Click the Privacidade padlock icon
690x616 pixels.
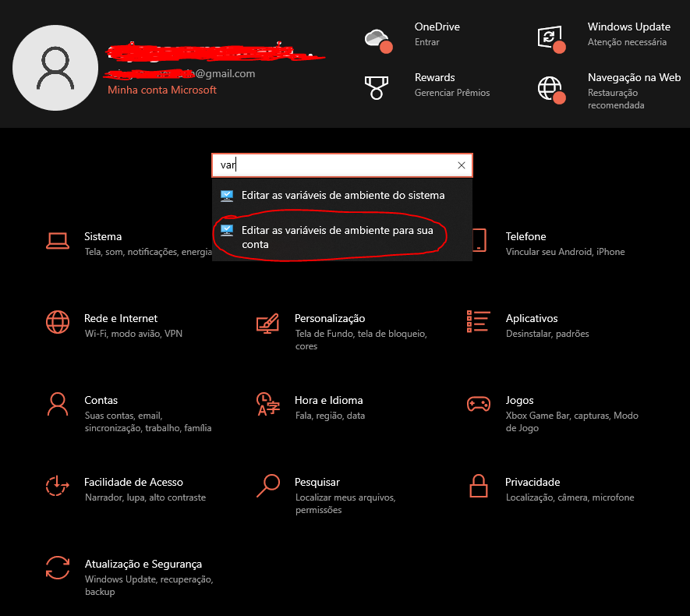pyautogui.click(x=478, y=486)
